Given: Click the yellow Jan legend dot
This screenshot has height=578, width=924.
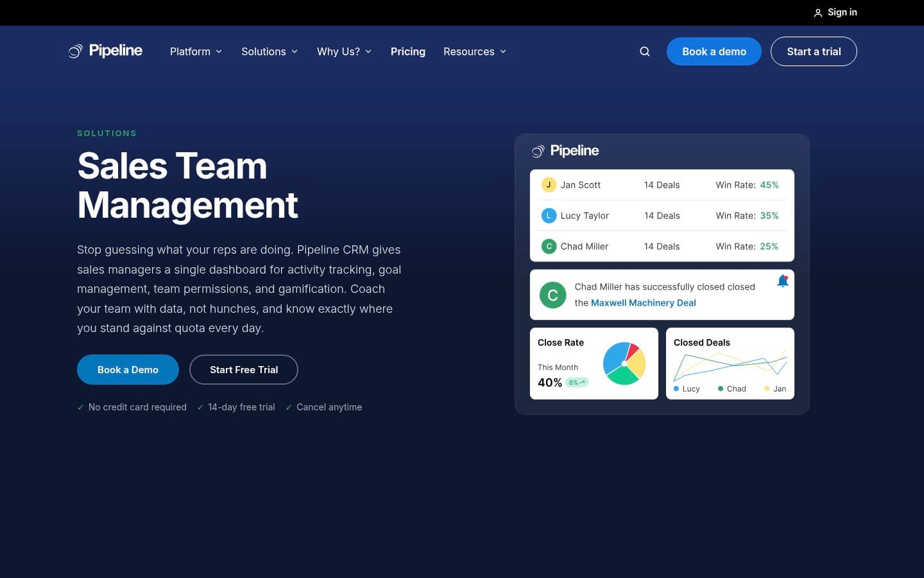Looking at the screenshot, I should 767,389.
